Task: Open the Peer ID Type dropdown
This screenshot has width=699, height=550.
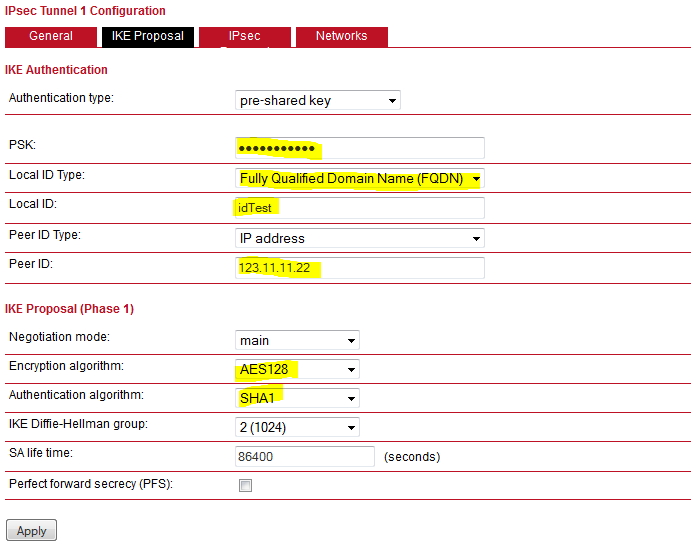Action: [x=359, y=238]
